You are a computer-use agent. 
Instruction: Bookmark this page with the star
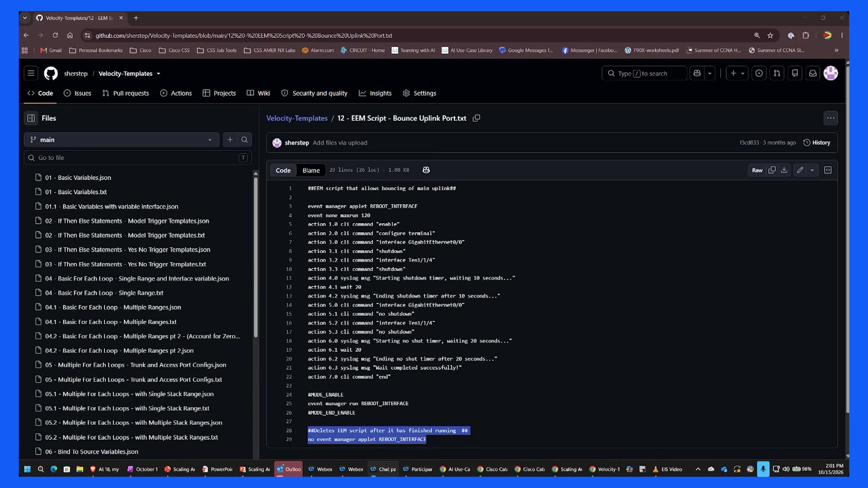[770, 35]
